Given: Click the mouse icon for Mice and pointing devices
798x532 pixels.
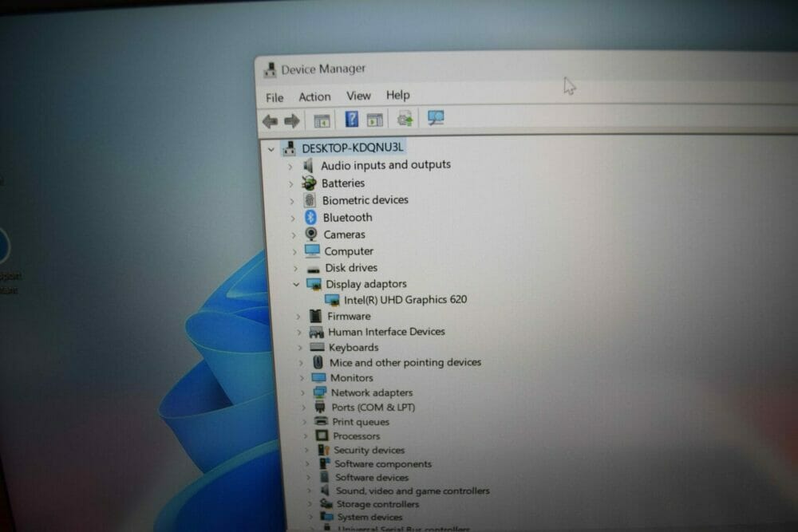Looking at the screenshot, I should tap(318, 362).
